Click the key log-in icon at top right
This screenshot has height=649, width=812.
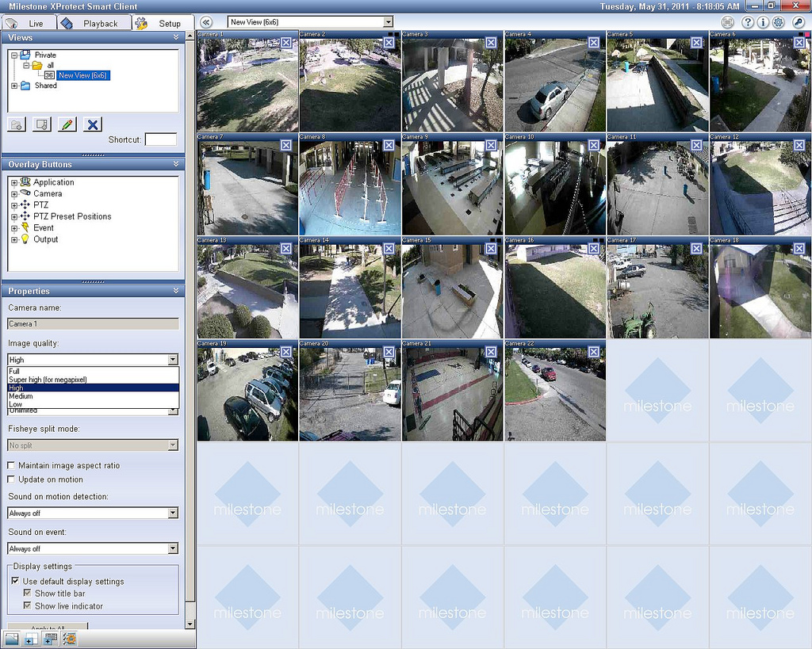pyautogui.click(x=799, y=22)
